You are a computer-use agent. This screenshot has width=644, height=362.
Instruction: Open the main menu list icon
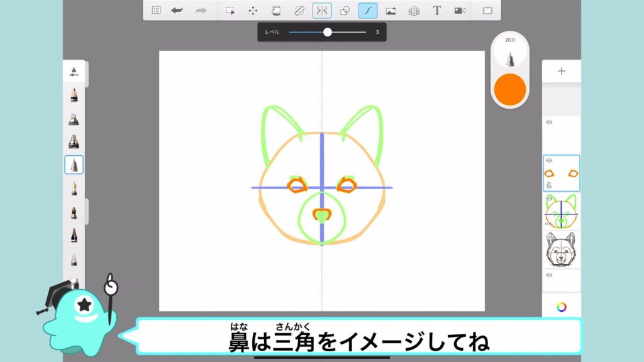pos(156,11)
